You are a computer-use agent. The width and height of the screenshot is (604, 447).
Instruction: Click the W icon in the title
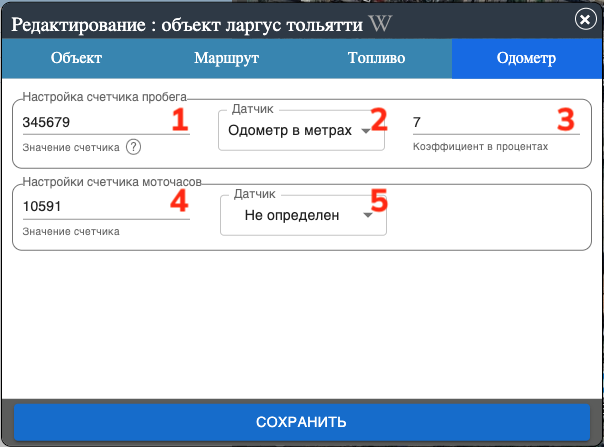pyautogui.click(x=380, y=22)
